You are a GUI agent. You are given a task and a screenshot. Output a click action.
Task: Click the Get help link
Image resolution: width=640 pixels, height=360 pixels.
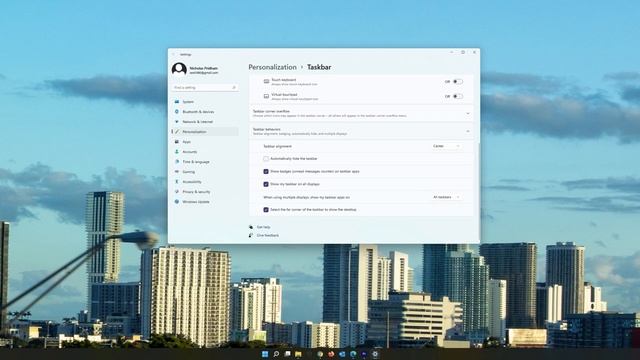[x=263, y=227]
